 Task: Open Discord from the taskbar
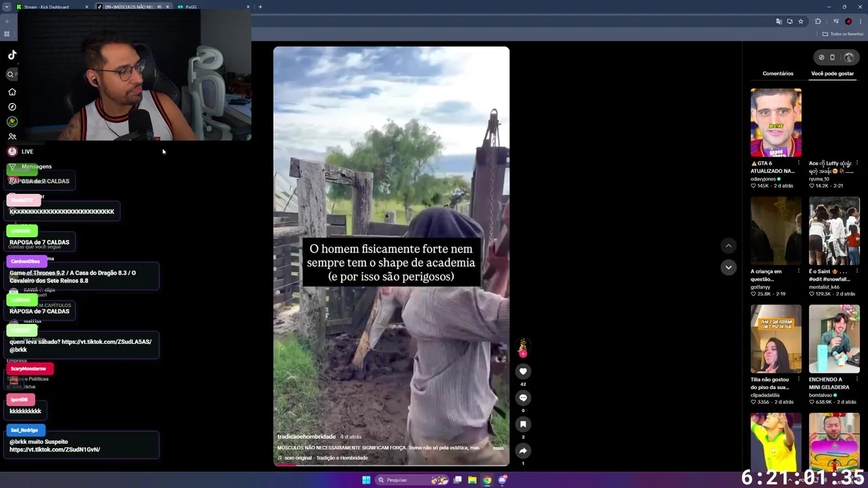coord(502,480)
